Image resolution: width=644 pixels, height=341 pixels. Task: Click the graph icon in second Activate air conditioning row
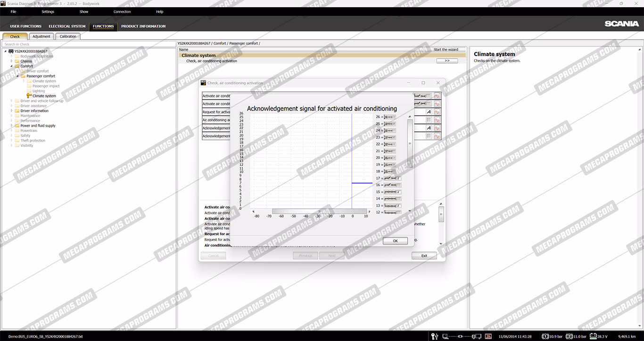click(437, 104)
